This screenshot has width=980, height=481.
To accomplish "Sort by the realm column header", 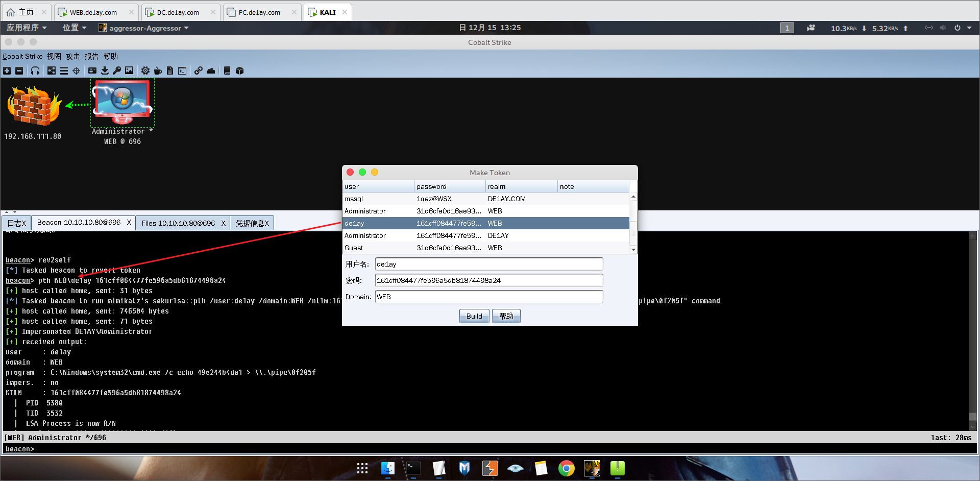I will tap(521, 186).
